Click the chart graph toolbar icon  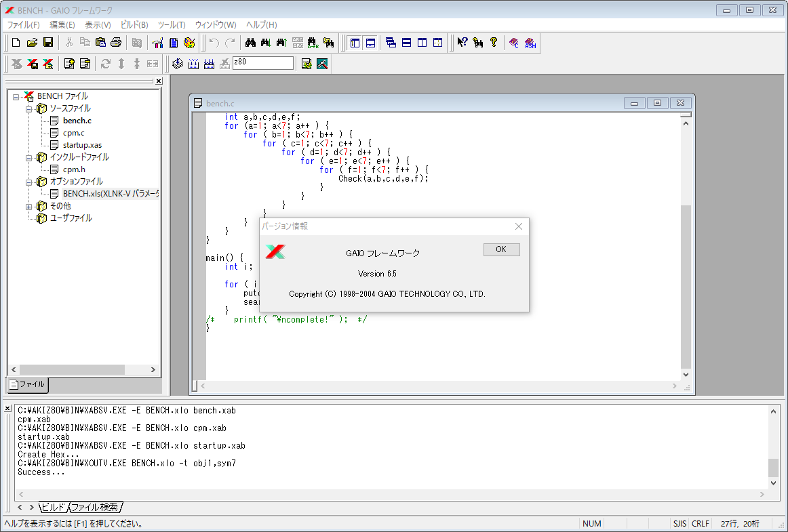click(158, 43)
